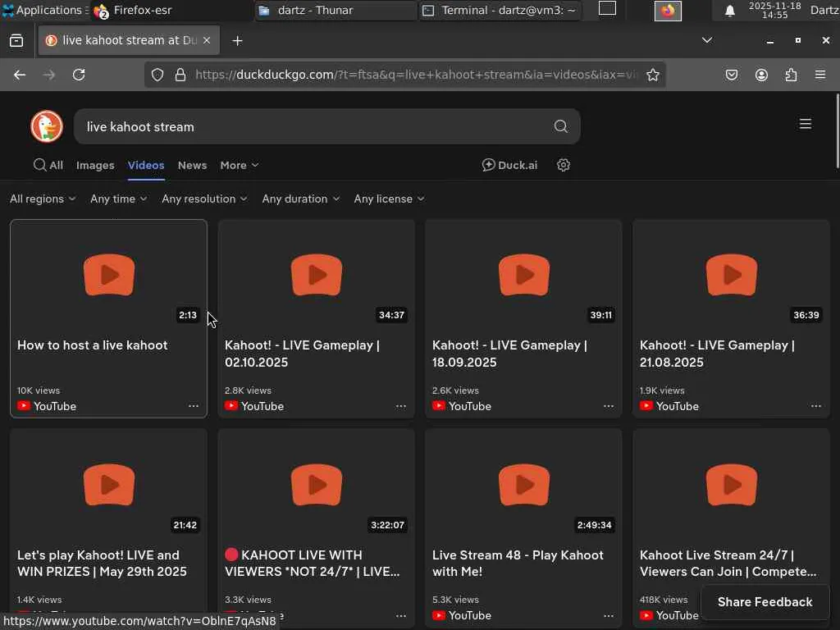Select the Videos tab
Screen dimensions: 840x630
[146, 166]
